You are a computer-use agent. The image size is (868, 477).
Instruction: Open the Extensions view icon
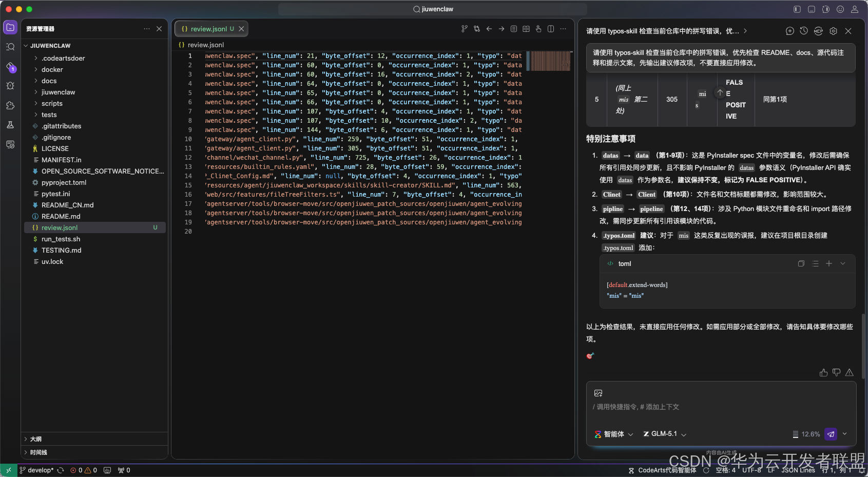coord(10,105)
